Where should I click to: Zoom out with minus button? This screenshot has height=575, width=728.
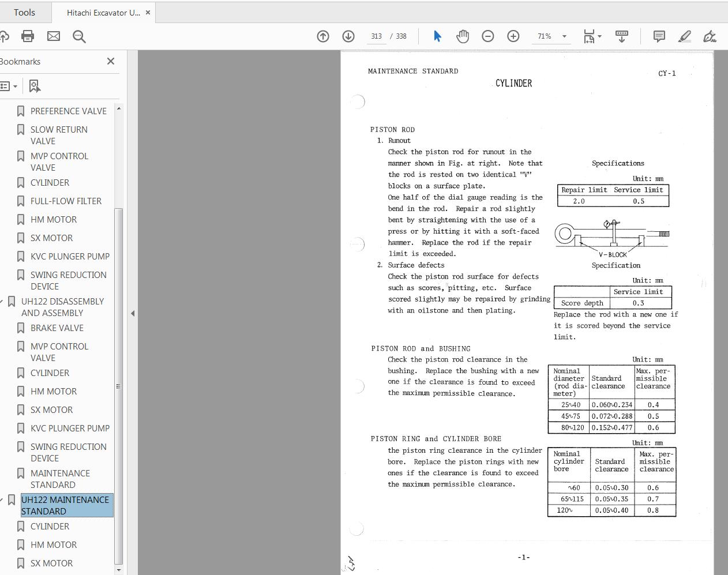488,36
